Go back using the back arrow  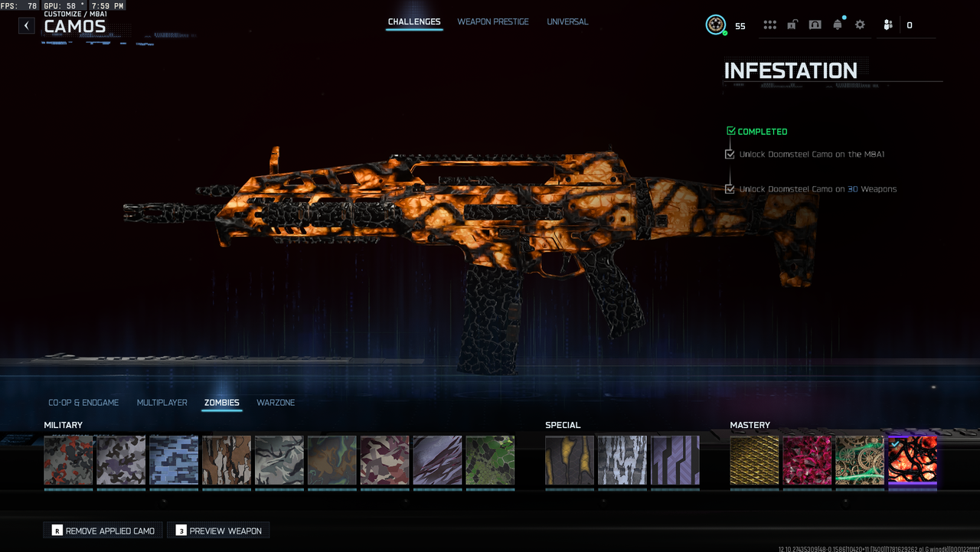coord(27,25)
